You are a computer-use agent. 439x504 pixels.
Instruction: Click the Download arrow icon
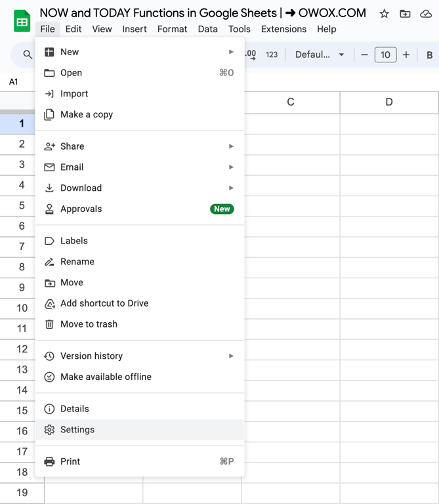(49, 188)
